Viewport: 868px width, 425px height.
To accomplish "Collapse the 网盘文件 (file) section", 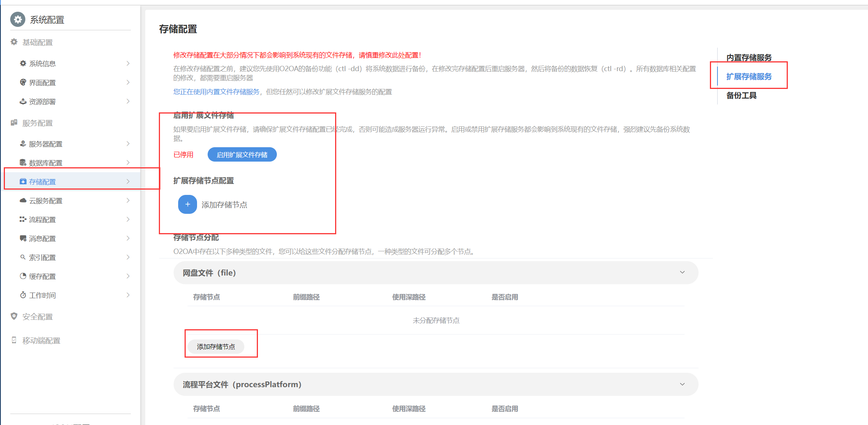I will (682, 272).
